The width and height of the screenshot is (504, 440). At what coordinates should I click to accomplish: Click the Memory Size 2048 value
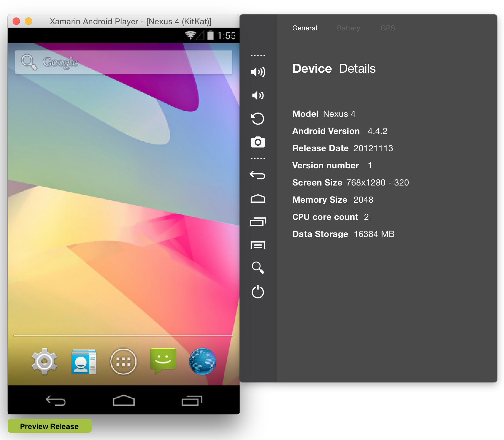363,200
